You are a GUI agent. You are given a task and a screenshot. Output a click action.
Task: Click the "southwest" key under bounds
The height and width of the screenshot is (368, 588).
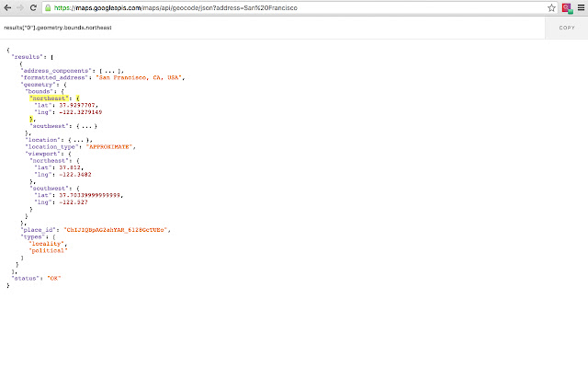click(49, 126)
